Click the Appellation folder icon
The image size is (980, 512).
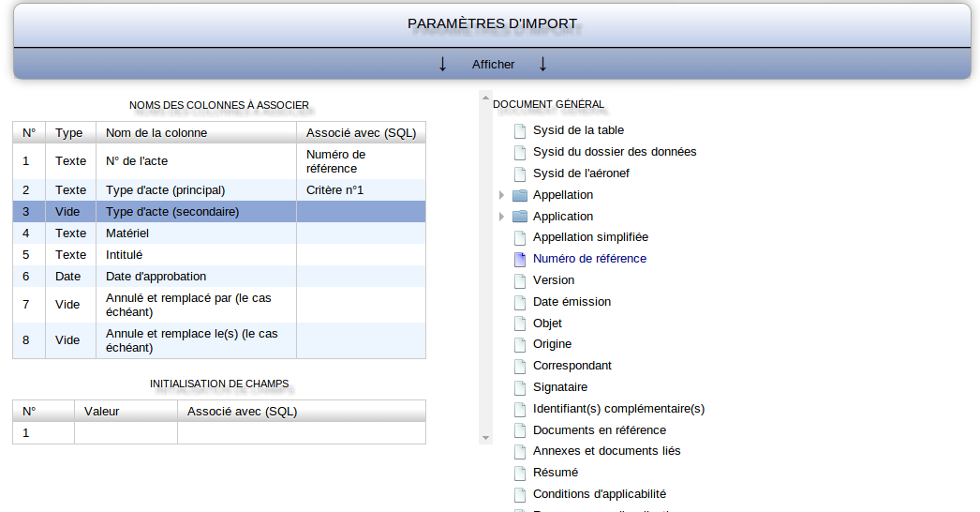pos(519,195)
